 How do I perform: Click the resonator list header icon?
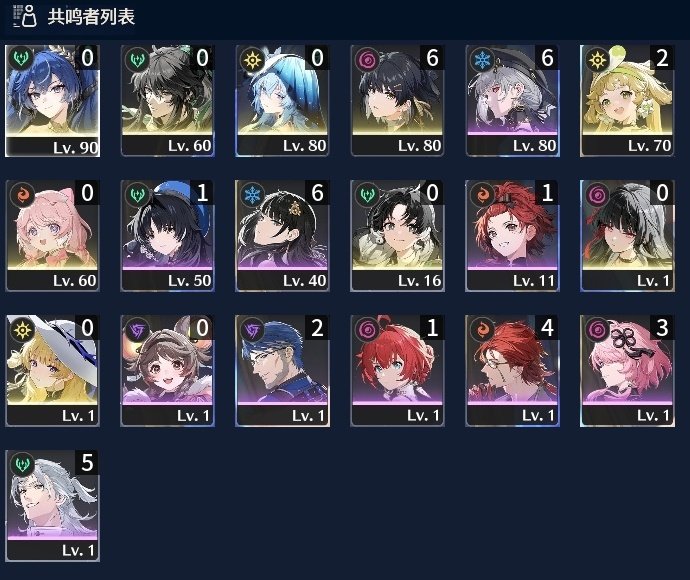(25, 16)
